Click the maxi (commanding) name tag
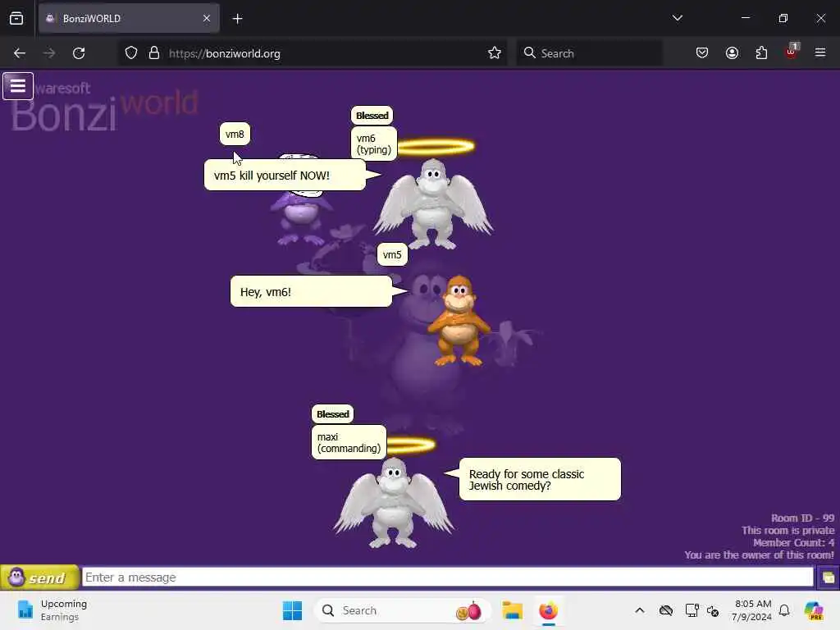 click(349, 442)
